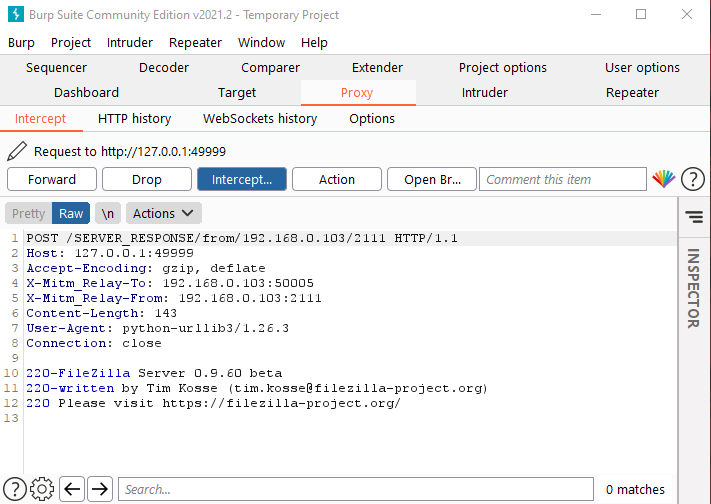Switch to the Comparer tab
Screen dimensions: 711x504
coord(270,68)
